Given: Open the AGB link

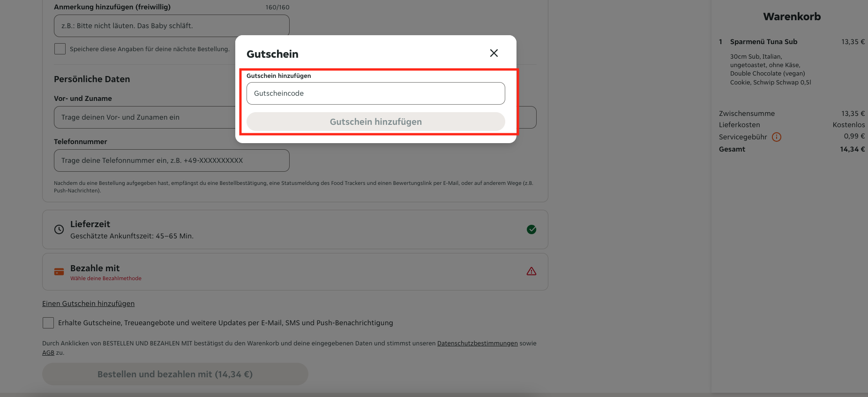Looking at the screenshot, I should point(48,353).
